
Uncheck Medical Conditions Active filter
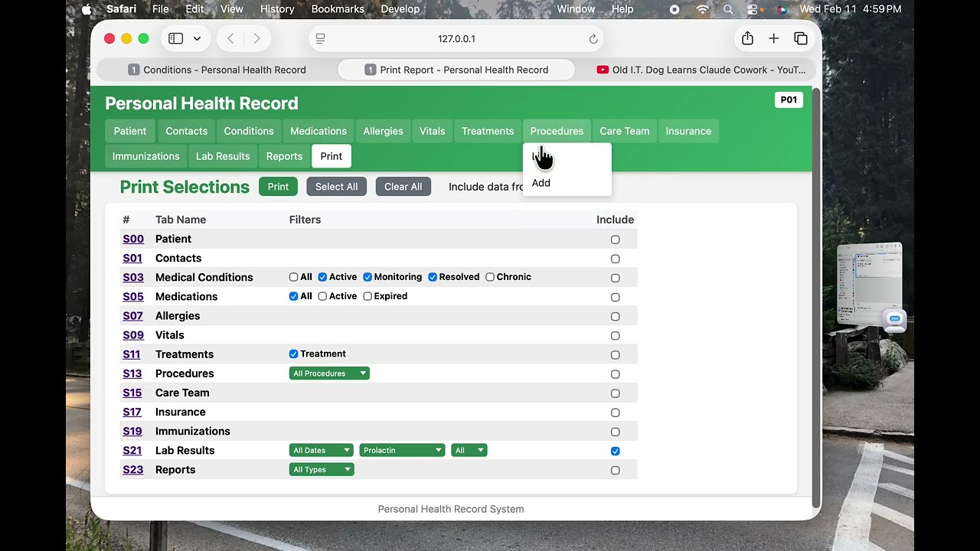coord(322,277)
